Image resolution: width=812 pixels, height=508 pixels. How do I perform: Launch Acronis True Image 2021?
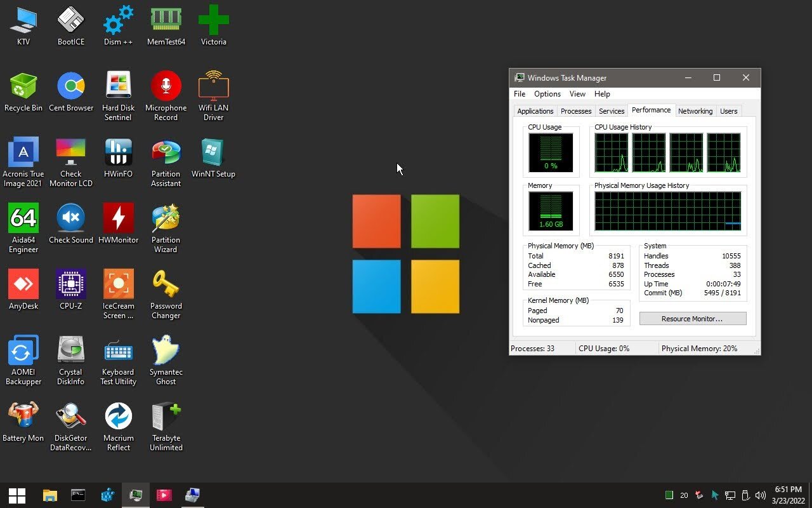coord(23,163)
